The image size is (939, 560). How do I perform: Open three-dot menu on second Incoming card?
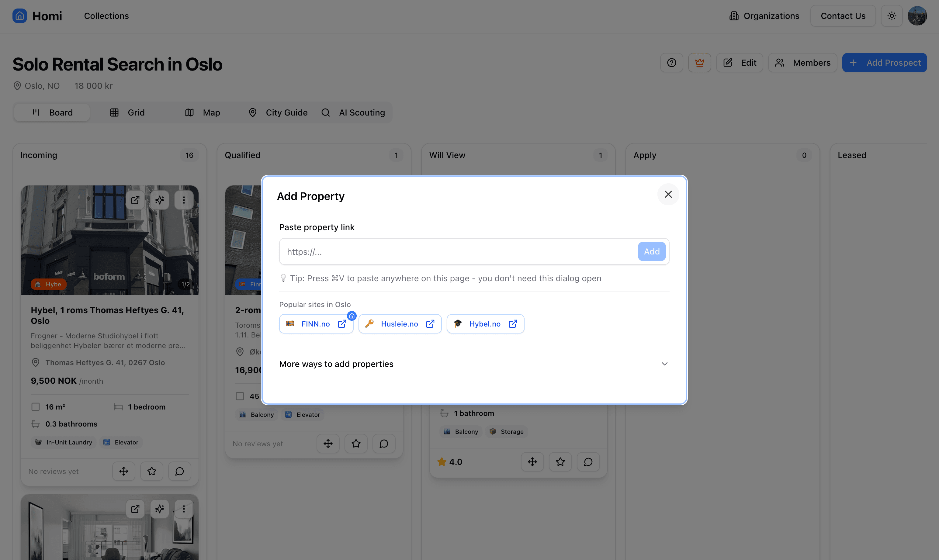(x=184, y=509)
